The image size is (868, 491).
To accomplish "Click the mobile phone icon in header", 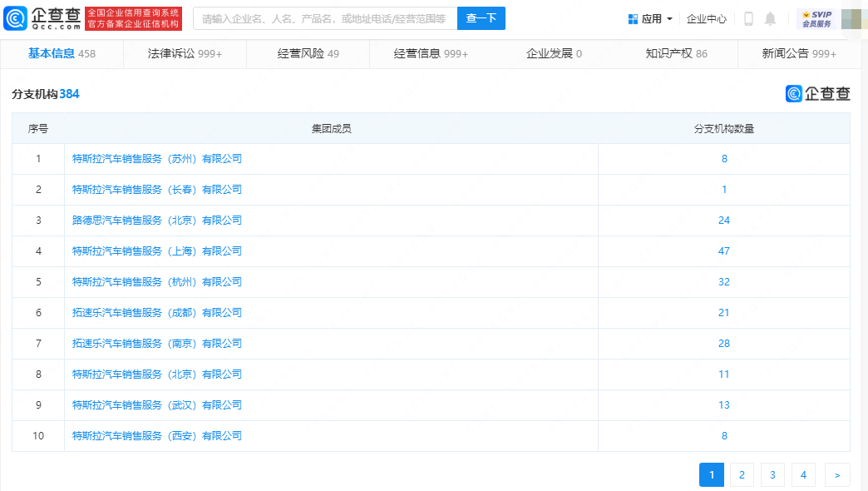I will (748, 19).
